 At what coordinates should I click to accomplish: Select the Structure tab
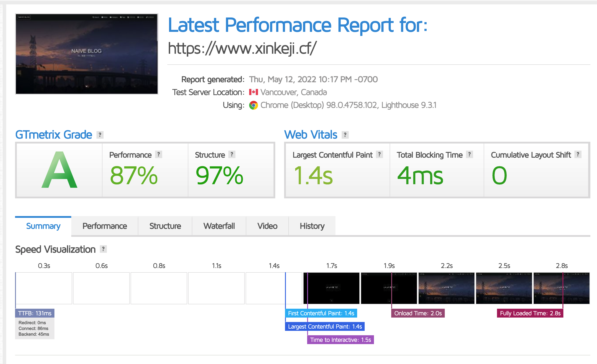(165, 226)
